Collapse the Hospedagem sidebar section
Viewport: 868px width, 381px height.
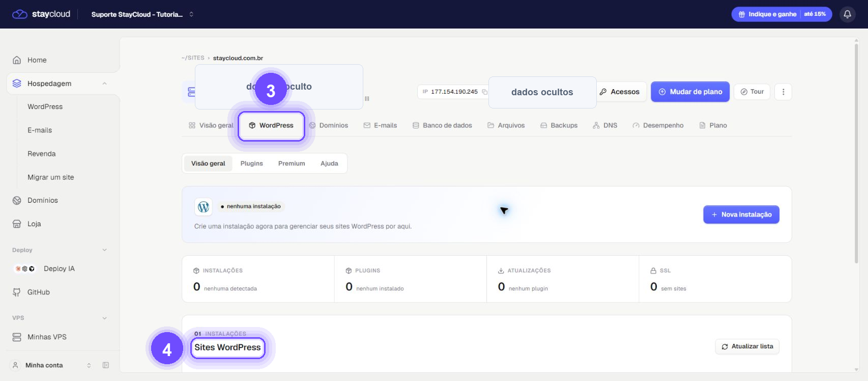[x=104, y=84]
